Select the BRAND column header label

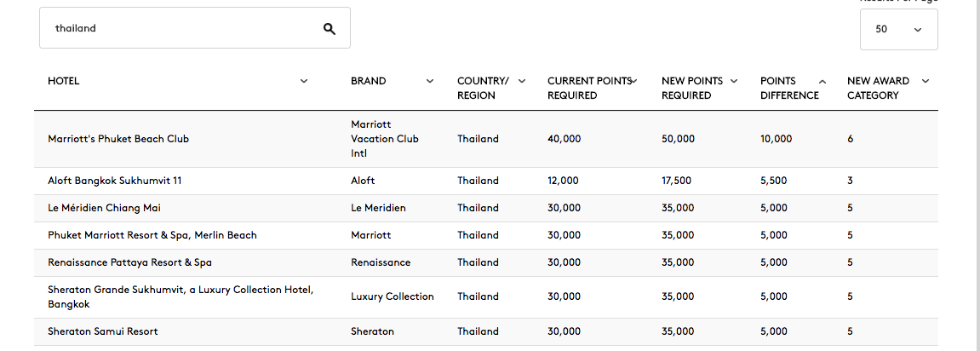tap(368, 81)
